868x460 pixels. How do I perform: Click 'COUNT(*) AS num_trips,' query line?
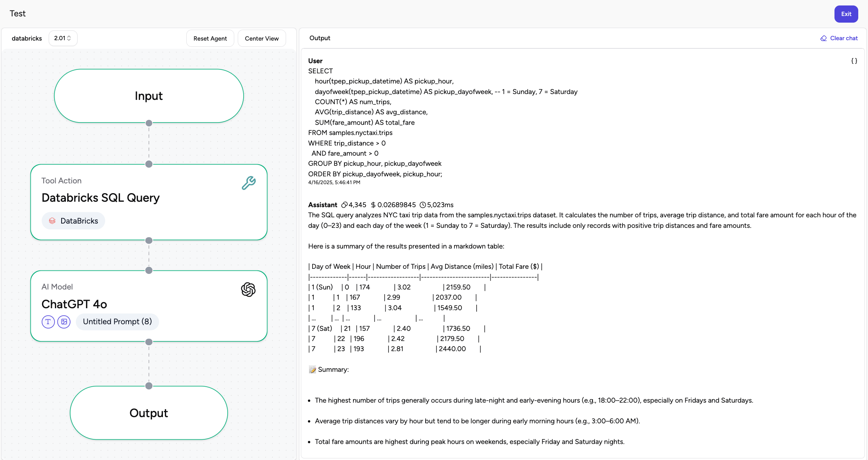(x=353, y=102)
